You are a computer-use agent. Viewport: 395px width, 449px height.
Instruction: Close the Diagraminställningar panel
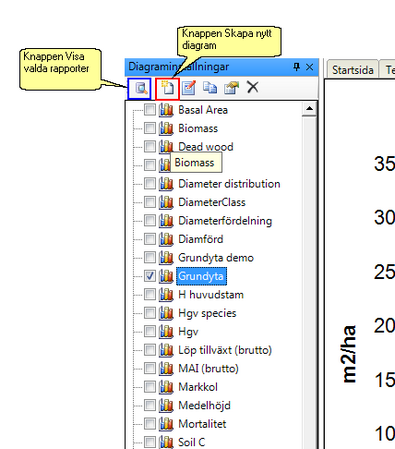click(x=309, y=67)
